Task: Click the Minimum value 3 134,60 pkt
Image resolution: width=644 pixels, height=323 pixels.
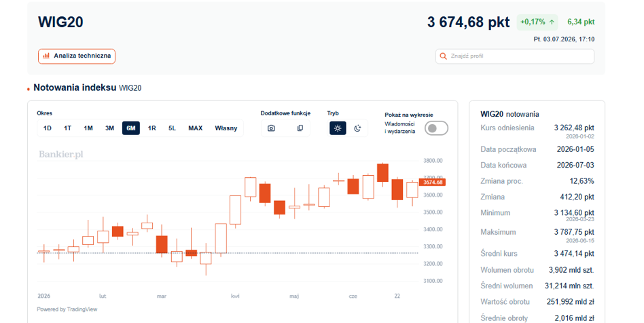Action: pos(574,212)
